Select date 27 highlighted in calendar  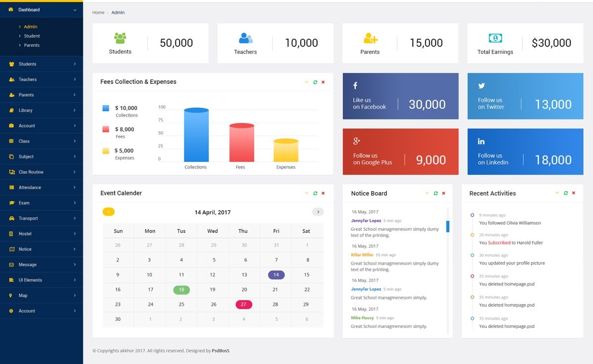click(x=244, y=304)
